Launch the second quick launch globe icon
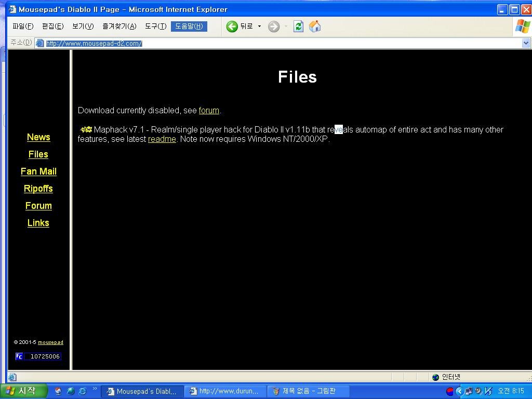 [71, 391]
